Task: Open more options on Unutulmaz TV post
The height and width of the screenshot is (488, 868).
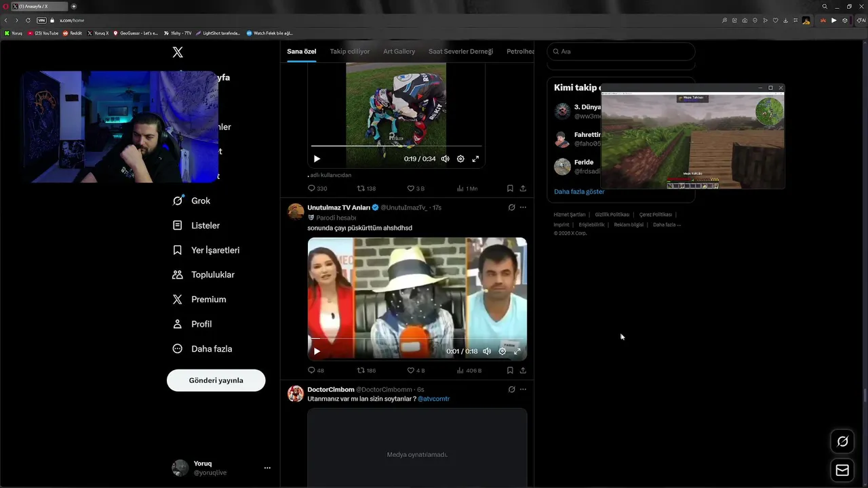Action: pos(523,207)
